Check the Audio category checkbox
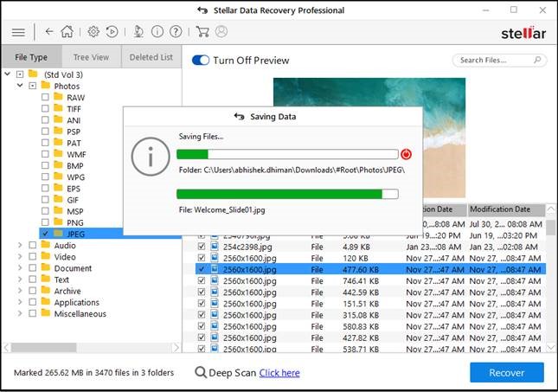 click(x=32, y=245)
